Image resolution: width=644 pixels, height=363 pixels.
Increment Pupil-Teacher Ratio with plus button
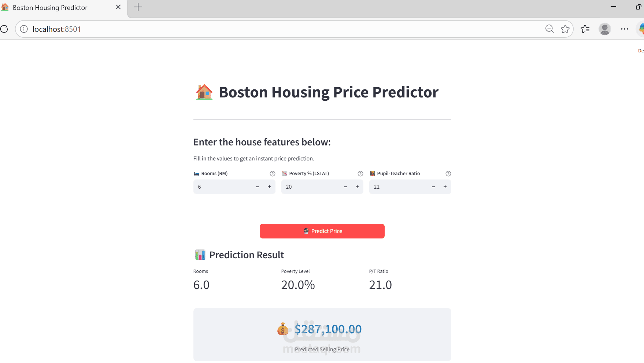click(x=445, y=187)
